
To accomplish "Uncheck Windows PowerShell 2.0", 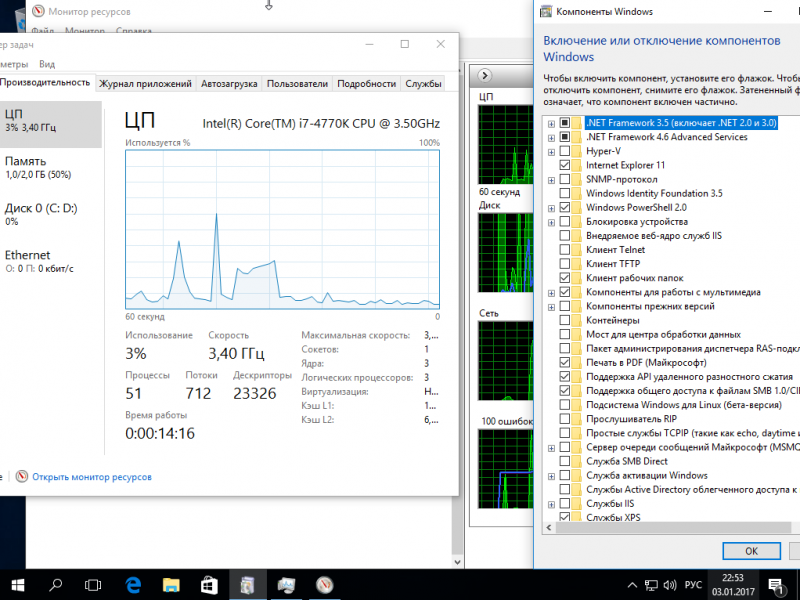I will click(565, 208).
